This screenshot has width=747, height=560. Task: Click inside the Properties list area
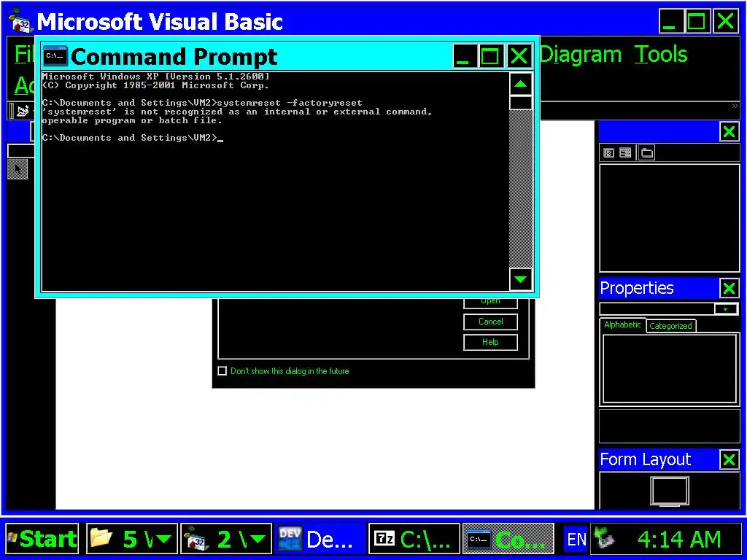670,368
